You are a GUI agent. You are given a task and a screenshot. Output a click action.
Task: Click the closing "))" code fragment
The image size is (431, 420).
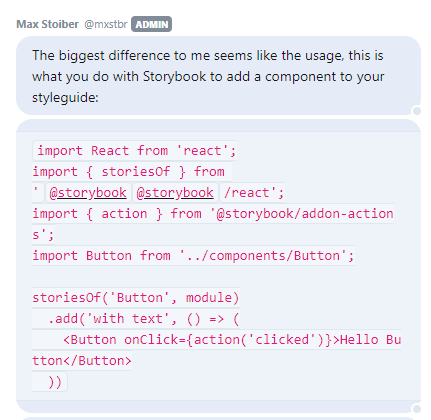coord(50,382)
